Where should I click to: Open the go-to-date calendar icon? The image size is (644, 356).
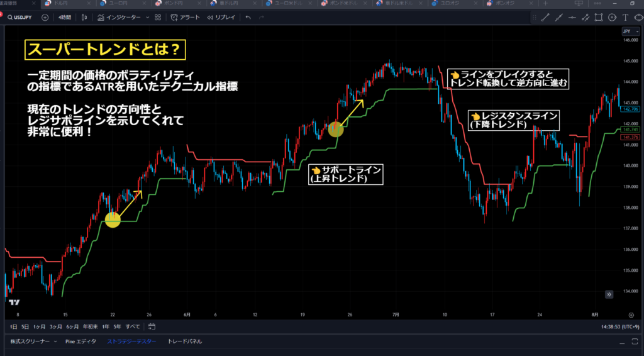[x=152, y=326]
